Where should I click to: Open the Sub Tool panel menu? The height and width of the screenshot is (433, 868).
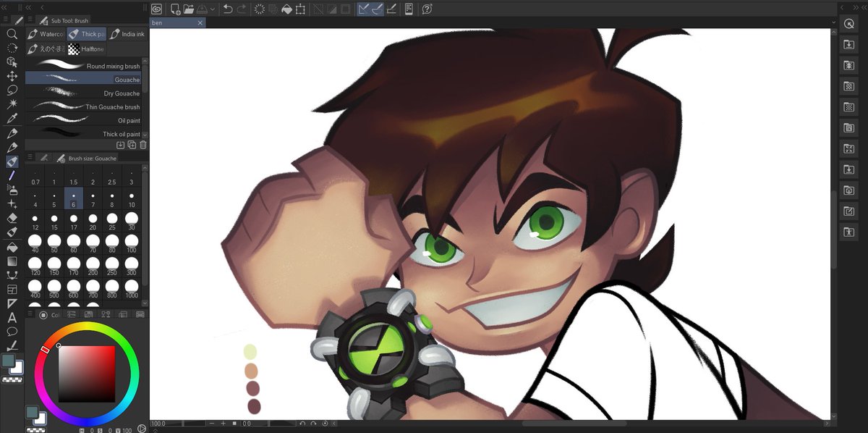[x=30, y=21]
